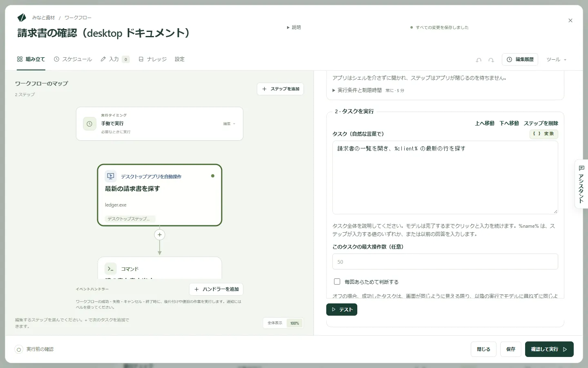Screen dimensions: 588x368
Task: Click the 保存 button
Action: [511, 349]
